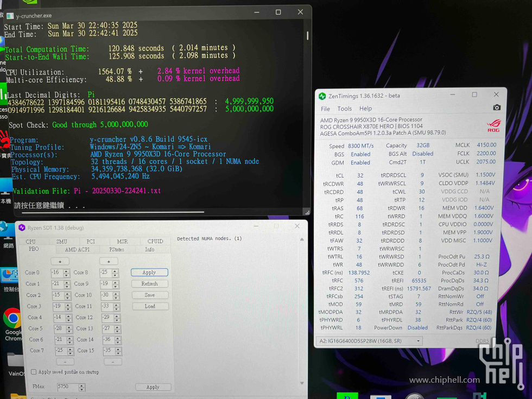Click the y-cruncher horizontal scrollbar
The width and height of the screenshot is (532, 399).
(113, 212)
